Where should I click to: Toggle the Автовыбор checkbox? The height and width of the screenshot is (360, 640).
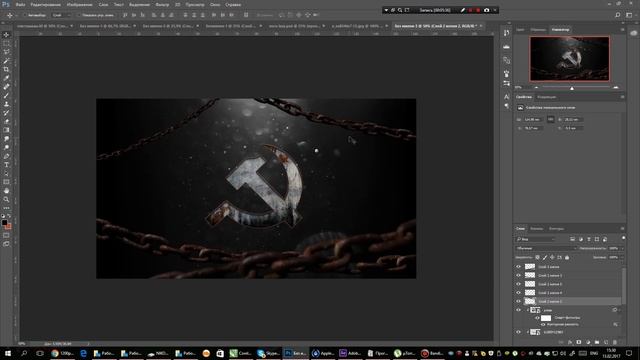tap(24, 15)
